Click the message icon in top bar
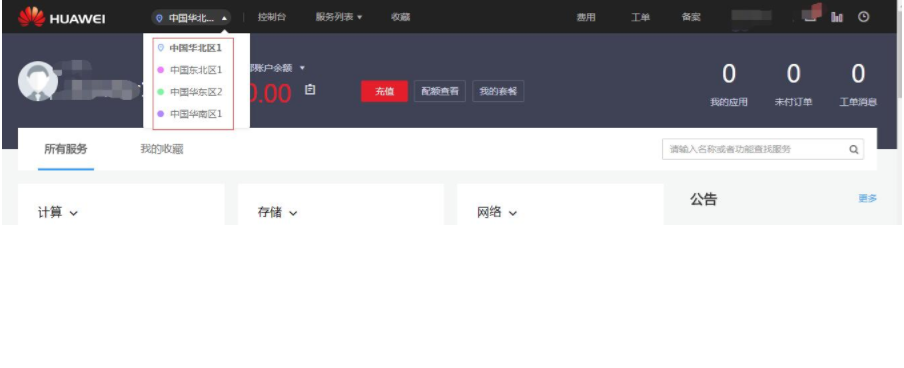The width and height of the screenshot is (904, 368). pyautogui.click(x=811, y=17)
